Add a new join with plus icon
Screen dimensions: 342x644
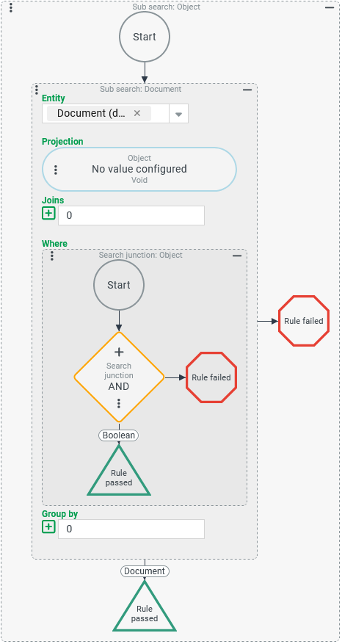pos(48,213)
